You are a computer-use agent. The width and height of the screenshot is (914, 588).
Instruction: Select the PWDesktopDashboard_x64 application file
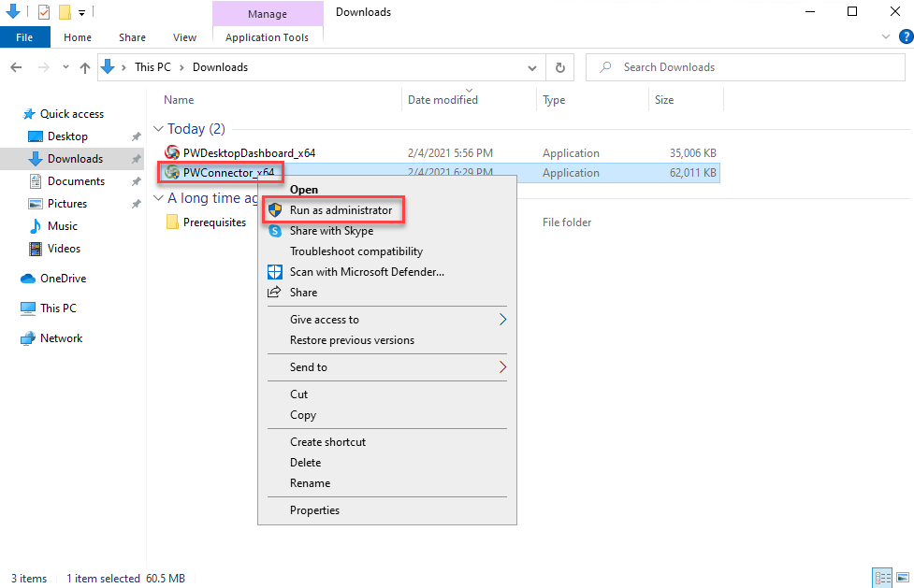[x=249, y=152]
